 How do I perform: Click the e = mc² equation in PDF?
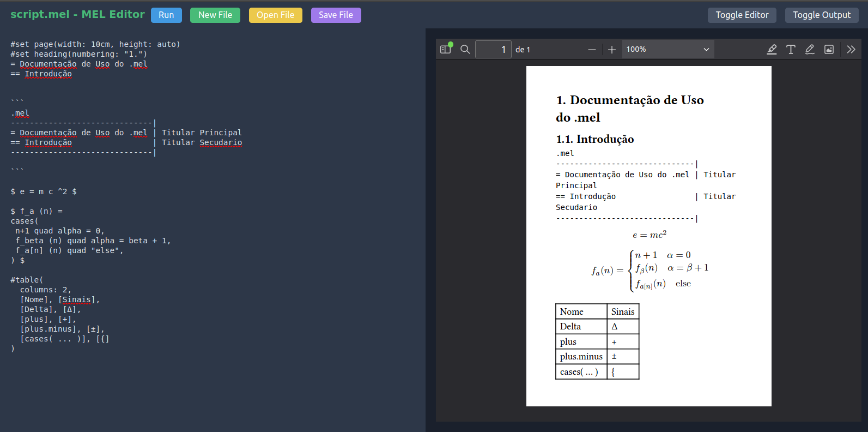649,235
